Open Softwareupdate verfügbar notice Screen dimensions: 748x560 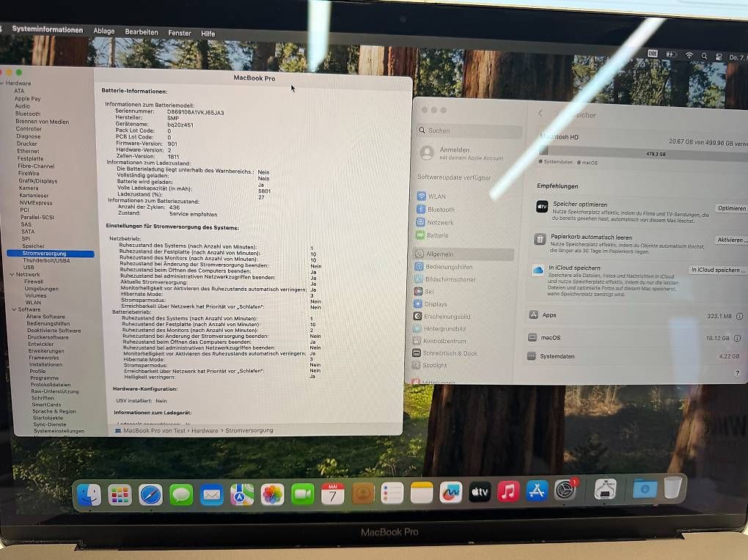[454, 177]
